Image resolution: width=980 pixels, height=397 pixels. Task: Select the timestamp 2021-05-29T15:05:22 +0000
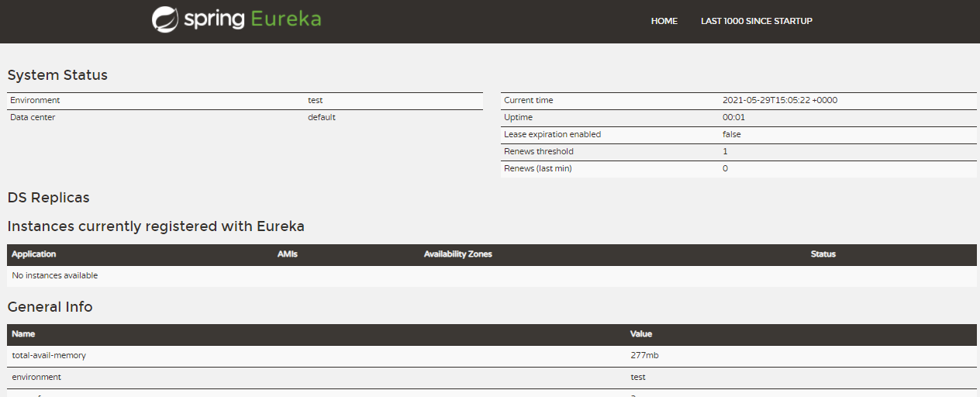click(x=780, y=101)
